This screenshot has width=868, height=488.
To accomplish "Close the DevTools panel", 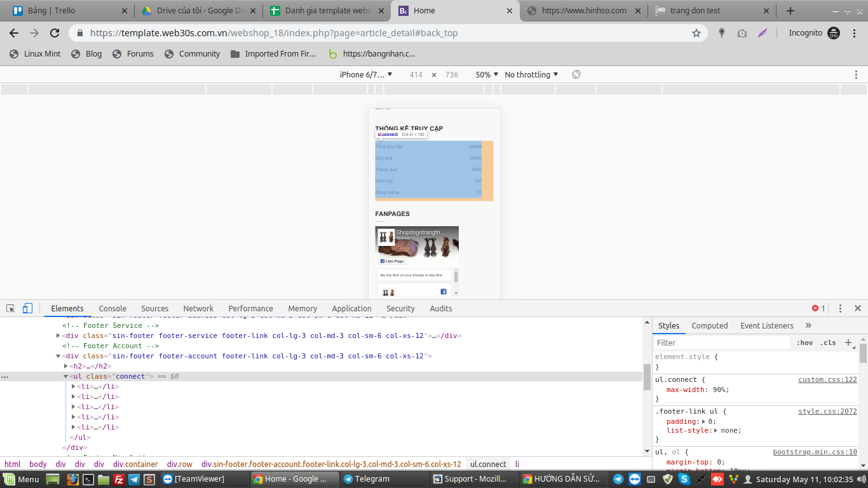I will 857,308.
